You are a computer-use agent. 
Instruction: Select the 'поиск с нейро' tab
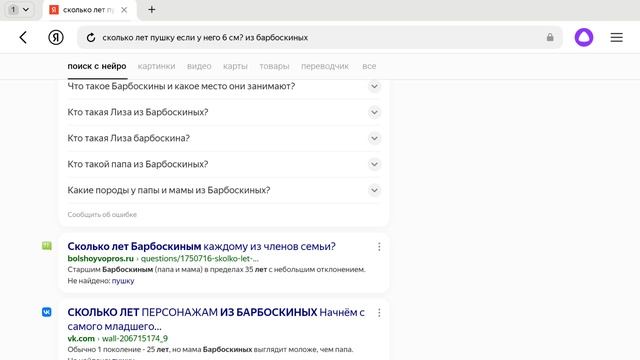coord(97,66)
